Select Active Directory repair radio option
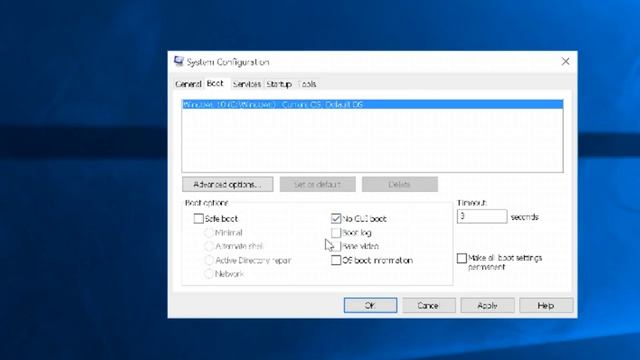Image resolution: width=640 pixels, height=360 pixels. pyautogui.click(x=209, y=260)
